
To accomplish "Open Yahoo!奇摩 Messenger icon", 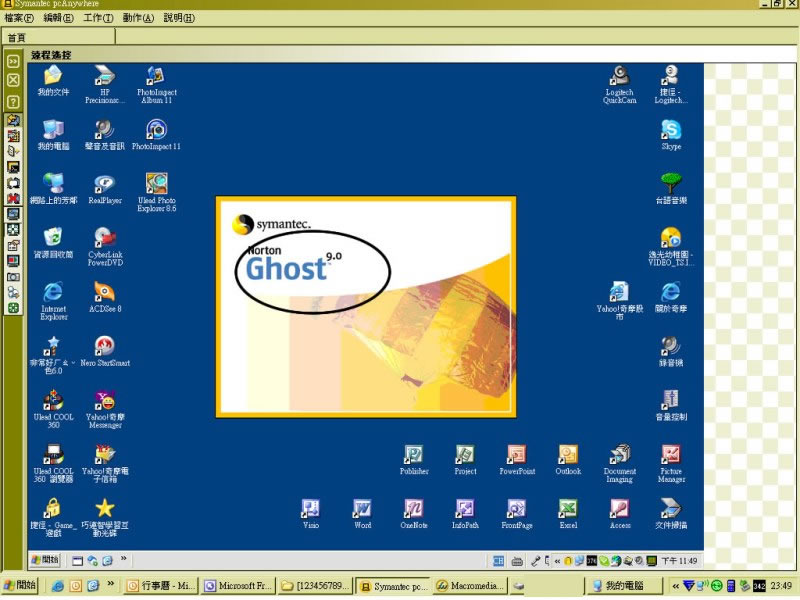I will [105, 409].
